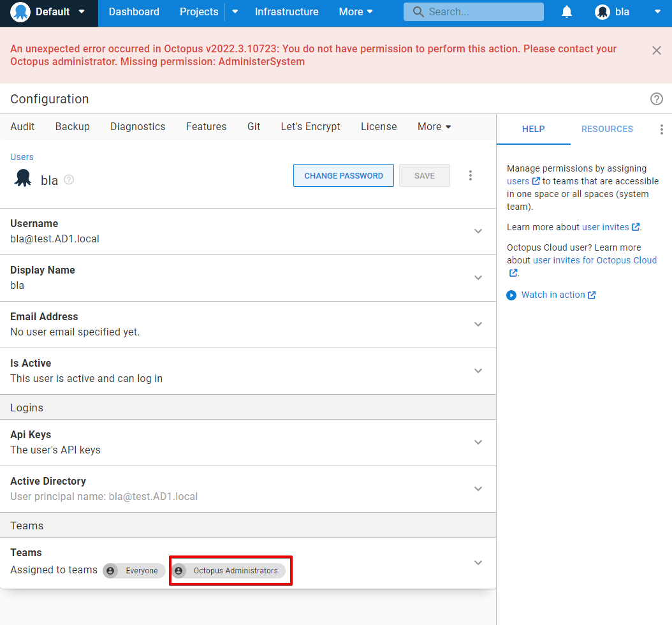
Task: Click the play icon beside Watch in action
Action: point(511,295)
